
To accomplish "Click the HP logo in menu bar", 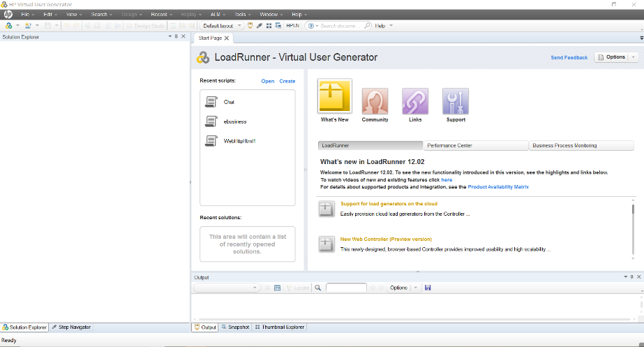I will tap(8, 15).
